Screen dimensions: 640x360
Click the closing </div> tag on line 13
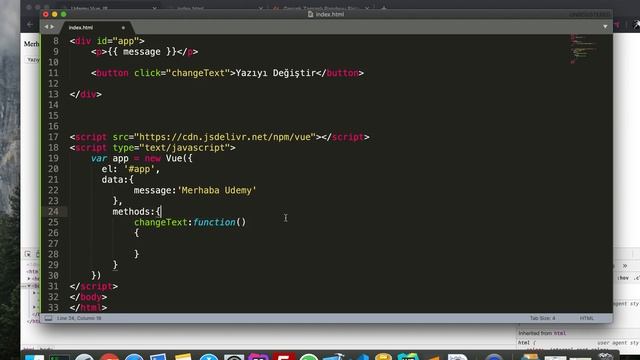[85, 94]
